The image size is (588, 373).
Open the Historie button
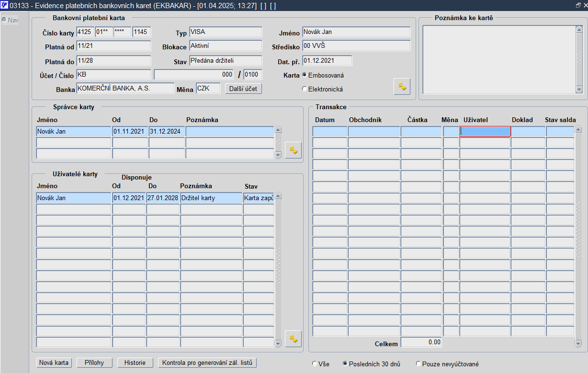pos(135,362)
